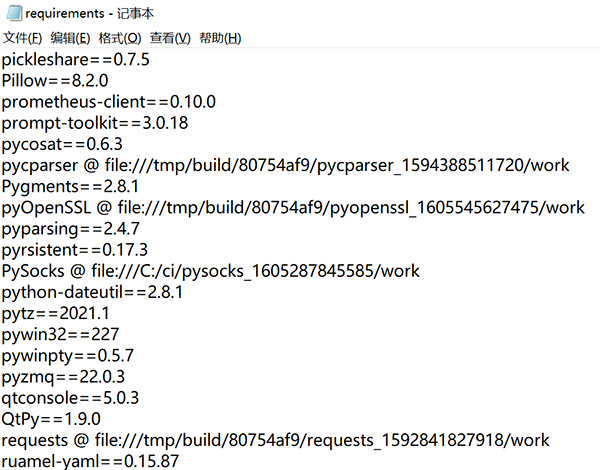This screenshot has width=600, height=470.
Task: Place cursor in the pyOpenSSL file path line
Action: click(292, 207)
